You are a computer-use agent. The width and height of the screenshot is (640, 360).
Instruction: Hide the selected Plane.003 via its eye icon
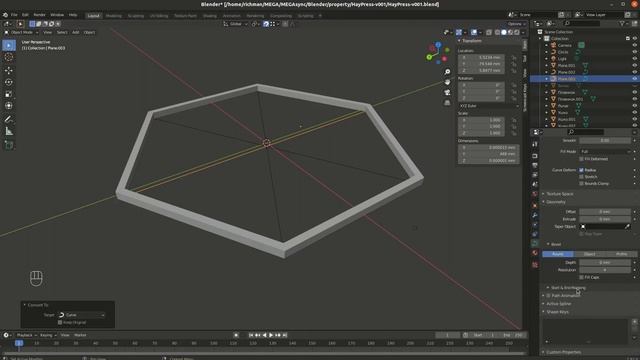tap(635, 79)
